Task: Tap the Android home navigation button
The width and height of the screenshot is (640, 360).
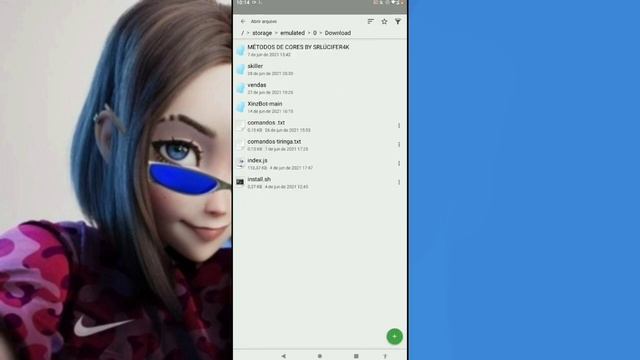Action: (320, 356)
